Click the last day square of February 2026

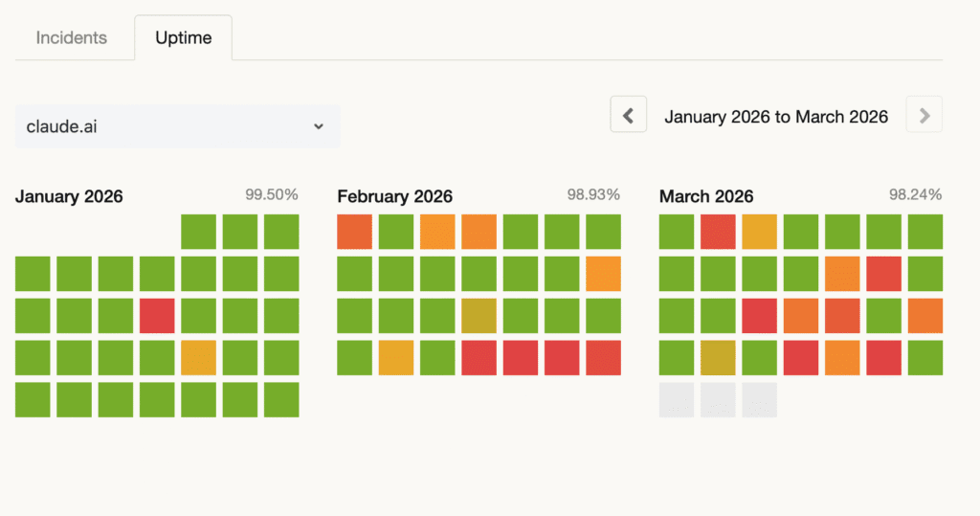603,358
